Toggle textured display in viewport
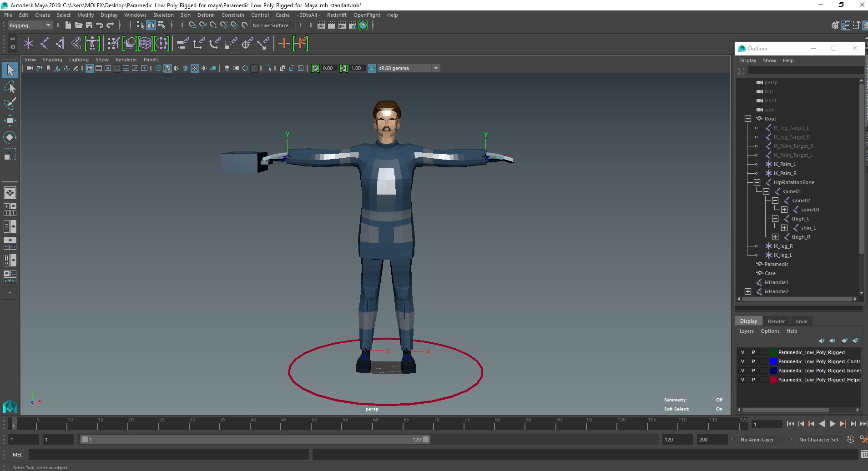Screen dimensions: 868x471 [195, 68]
